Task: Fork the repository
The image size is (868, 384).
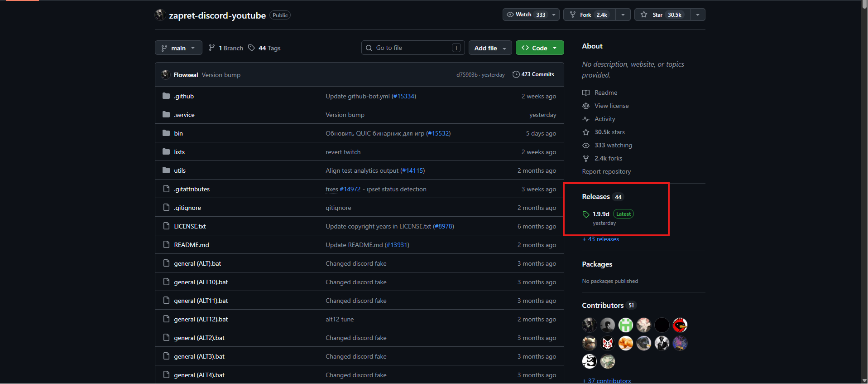Action: pyautogui.click(x=590, y=15)
